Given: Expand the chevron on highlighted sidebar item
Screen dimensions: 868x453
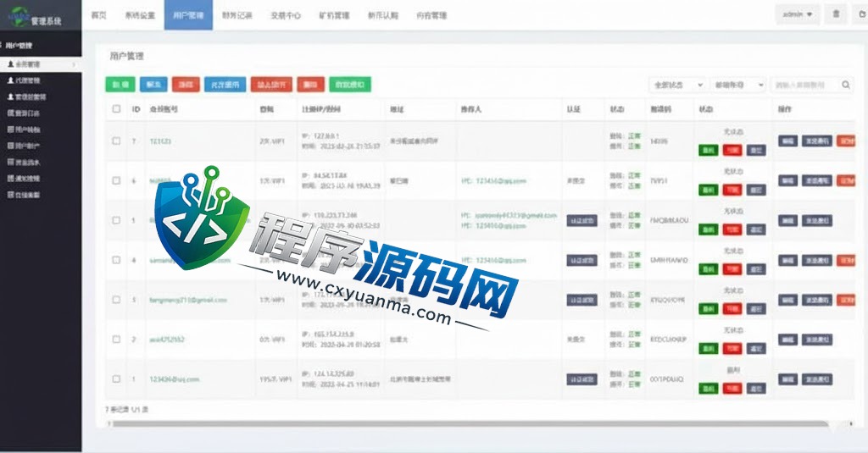Looking at the screenshot, I should click(75, 64).
